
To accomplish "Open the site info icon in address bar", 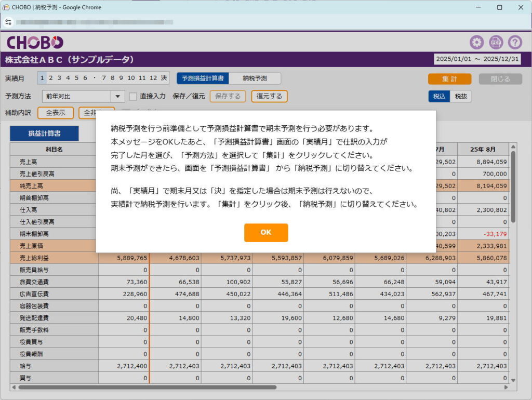I will [8, 22].
